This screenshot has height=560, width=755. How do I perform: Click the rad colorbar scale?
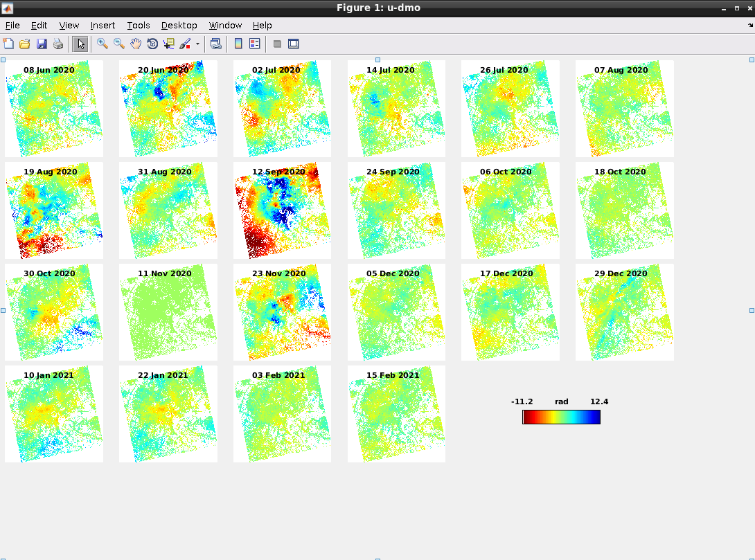tap(561, 416)
